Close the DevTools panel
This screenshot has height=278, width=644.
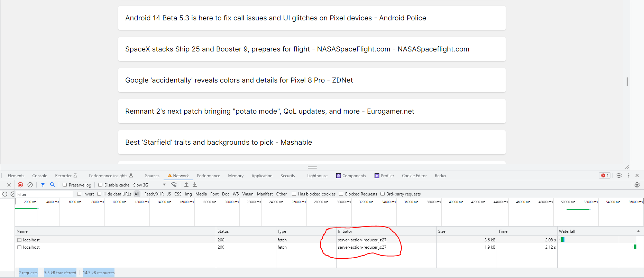[637, 175]
